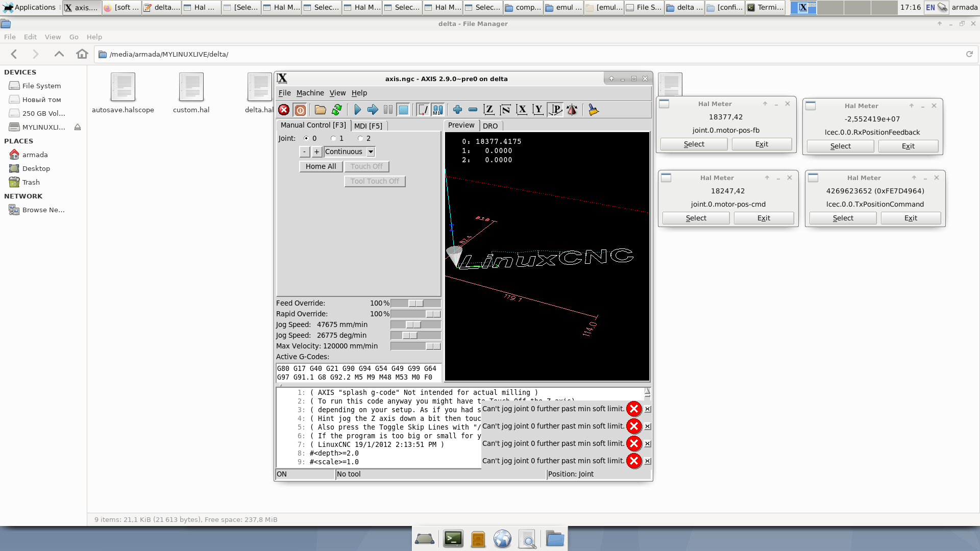Screen dimensions: 980x551
Task: Click the EN keyboard layout indicator
Action: [930, 7]
